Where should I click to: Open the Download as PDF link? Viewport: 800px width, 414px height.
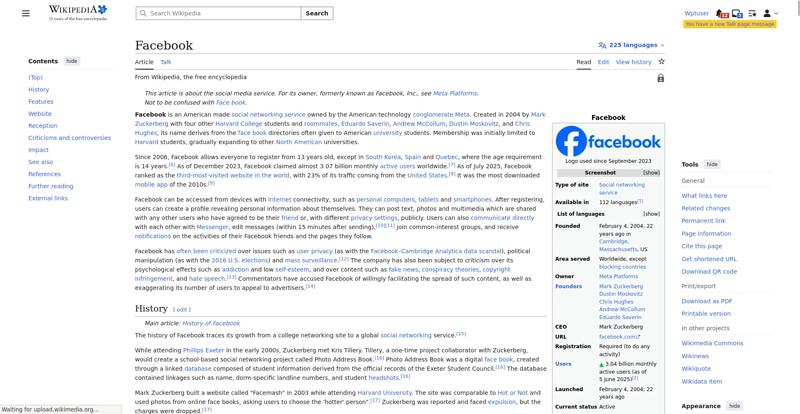point(707,300)
